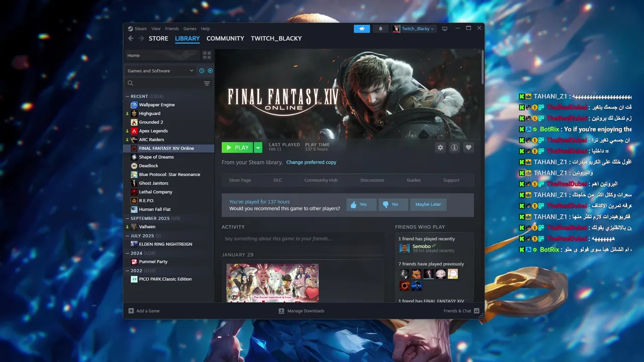Screen dimensions: 644x362
Task: Click the recent activity clock filter
Action: point(202,71)
